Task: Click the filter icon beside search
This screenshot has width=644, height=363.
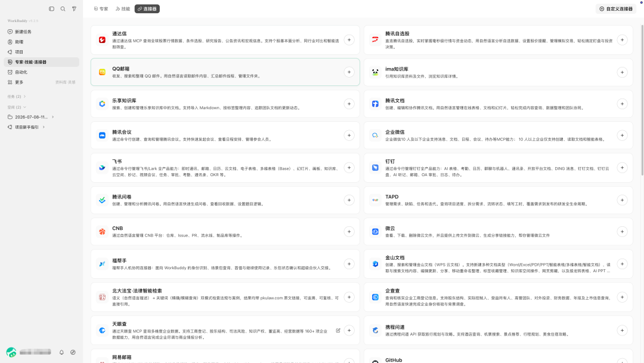Action: tap(75, 8)
